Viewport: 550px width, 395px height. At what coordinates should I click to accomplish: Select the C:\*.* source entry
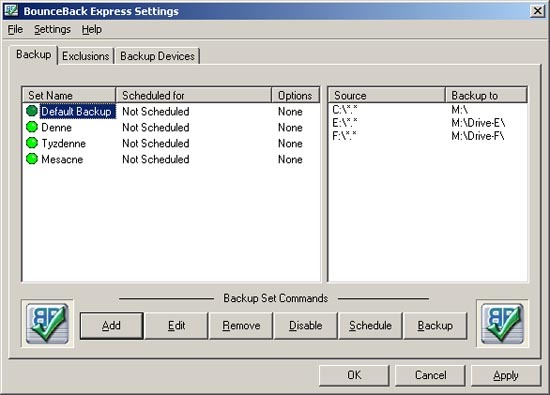(x=345, y=110)
